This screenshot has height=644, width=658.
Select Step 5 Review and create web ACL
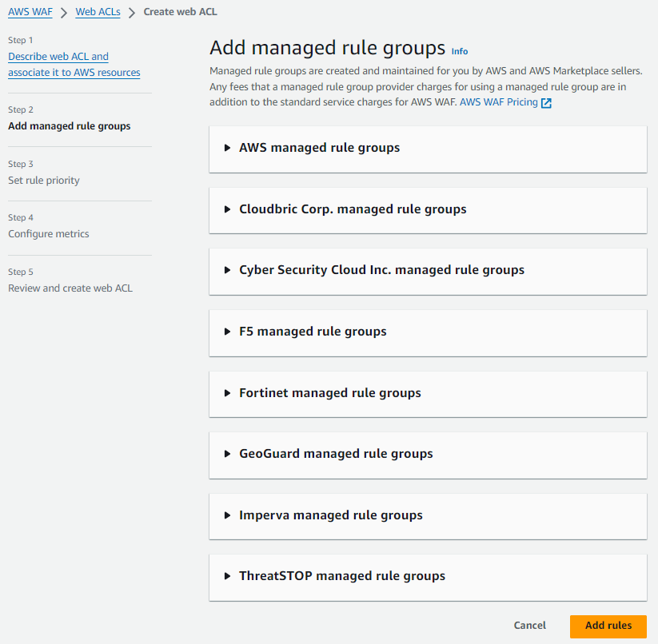click(x=70, y=288)
